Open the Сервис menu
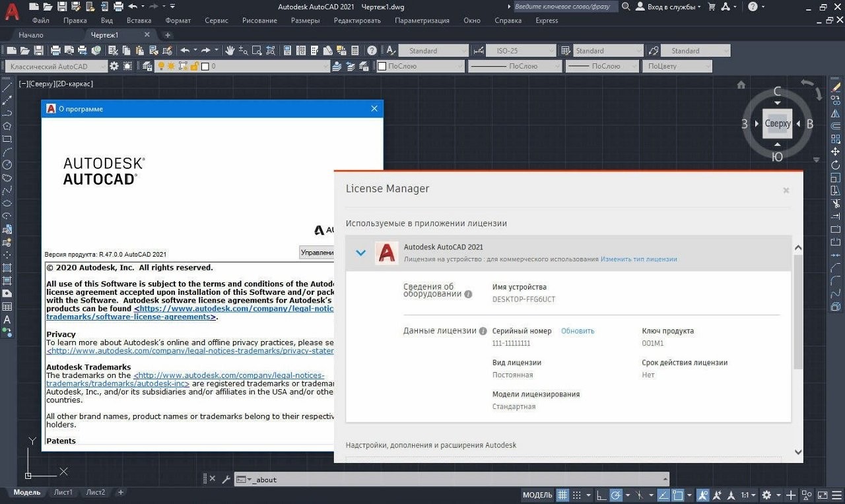This screenshot has height=504, width=845. coord(215,20)
